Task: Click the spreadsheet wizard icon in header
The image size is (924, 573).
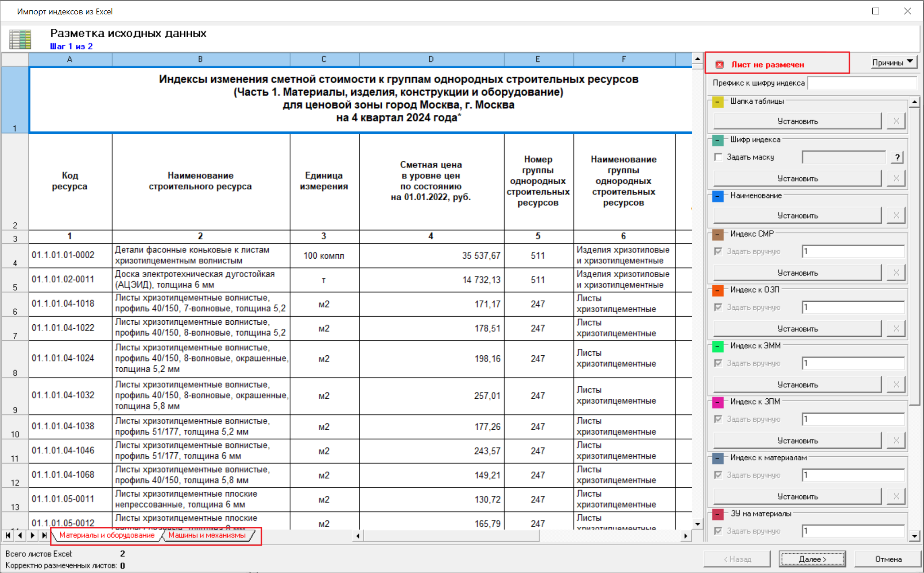Action: pyautogui.click(x=20, y=40)
